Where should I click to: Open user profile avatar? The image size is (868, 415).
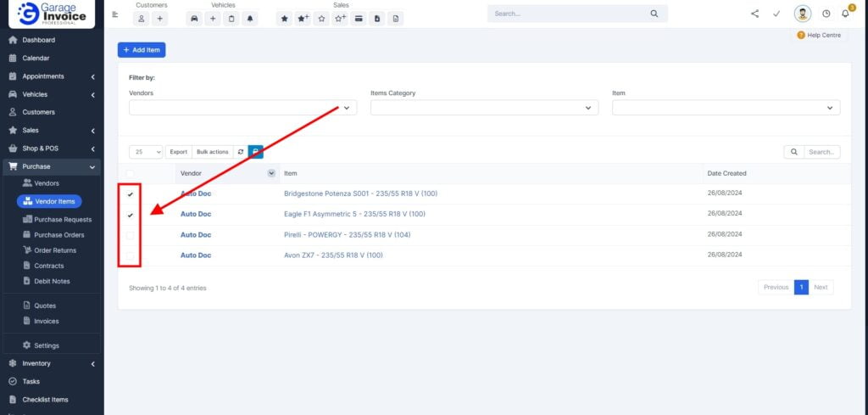coord(803,14)
